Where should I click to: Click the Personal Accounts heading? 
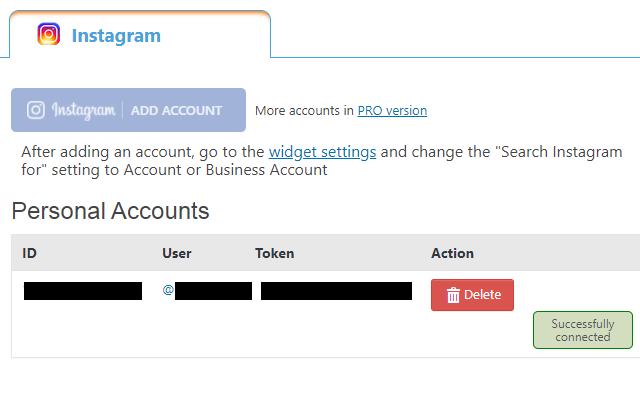pos(110,211)
